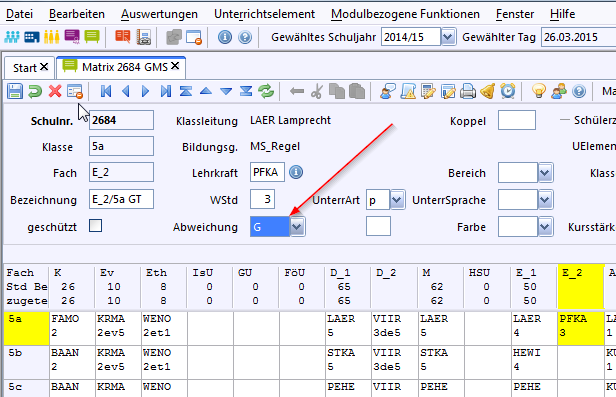
Task: Click the green refresh arrows icon
Action: point(266,91)
